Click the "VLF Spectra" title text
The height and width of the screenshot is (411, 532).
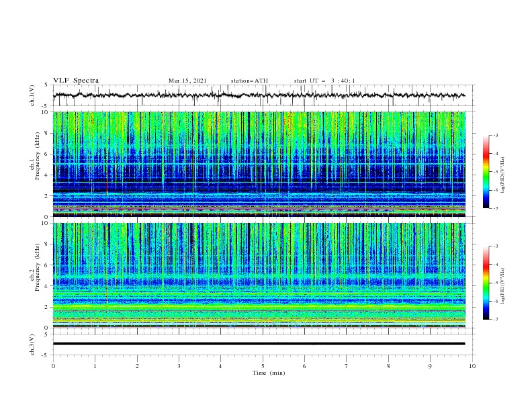[76, 81]
